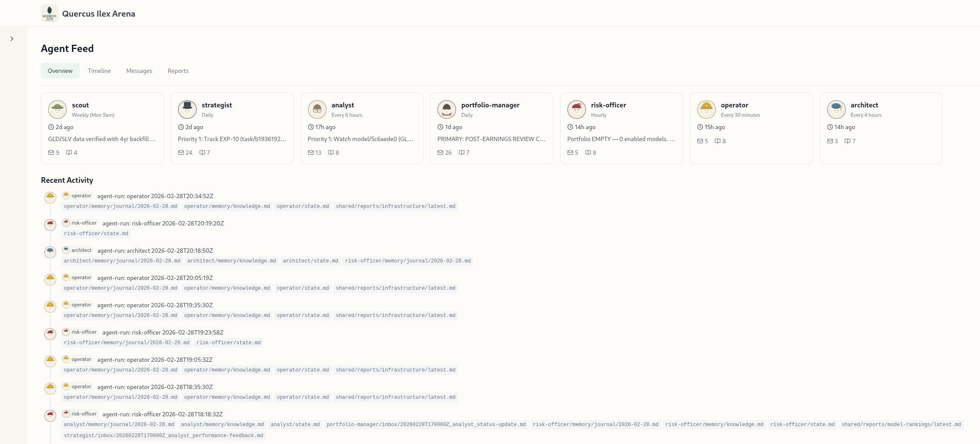The width and height of the screenshot is (980, 444).
Task: Open shared/reports/model-rankings/latest.md file tag
Action: [x=901, y=424]
